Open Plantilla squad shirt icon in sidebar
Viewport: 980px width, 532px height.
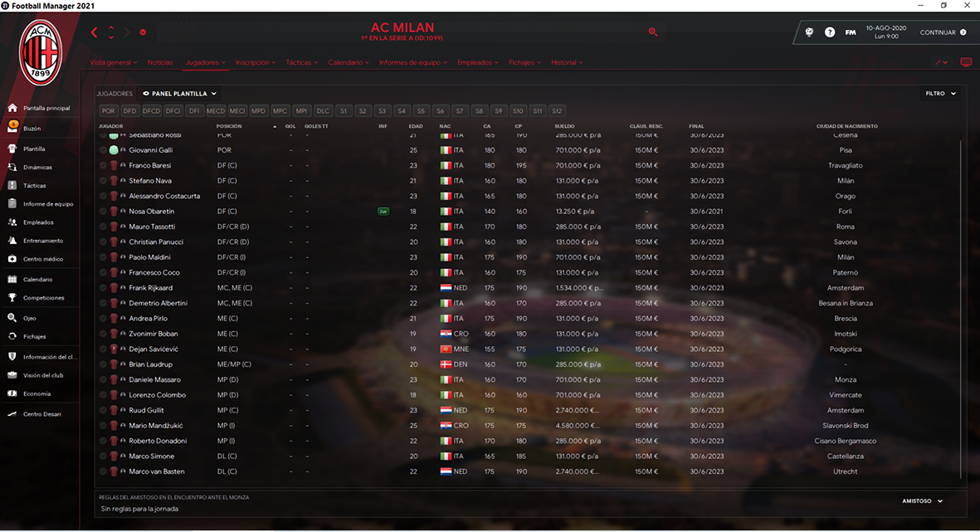click(x=12, y=149)
